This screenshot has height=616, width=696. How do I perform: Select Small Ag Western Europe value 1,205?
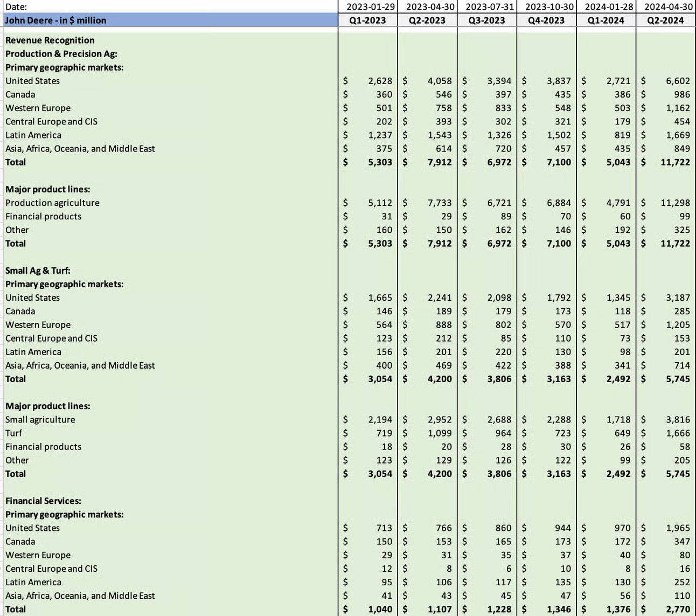coord(678,324)
